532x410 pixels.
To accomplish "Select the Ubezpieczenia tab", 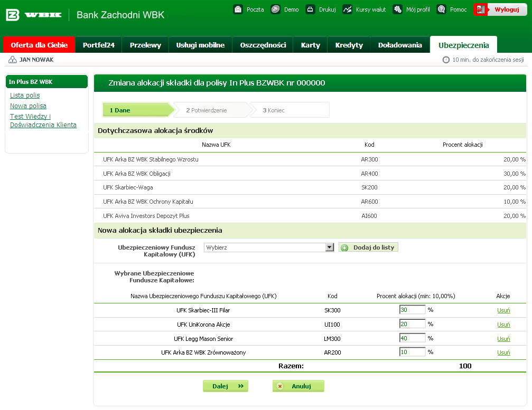I will point(463,45).
